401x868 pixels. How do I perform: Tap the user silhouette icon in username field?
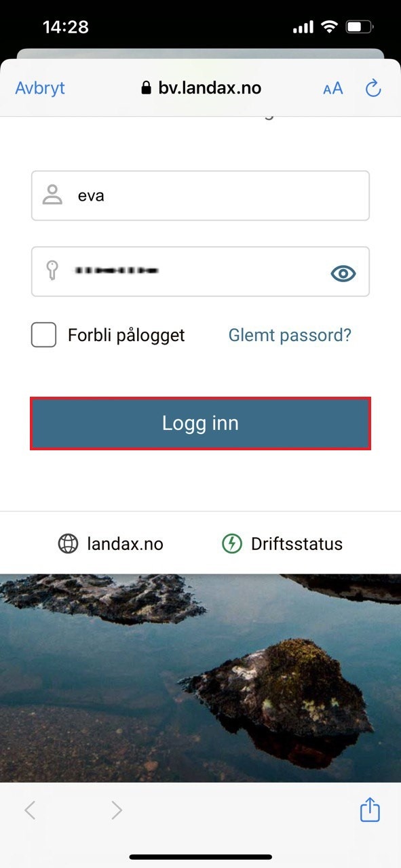(52, 195)
